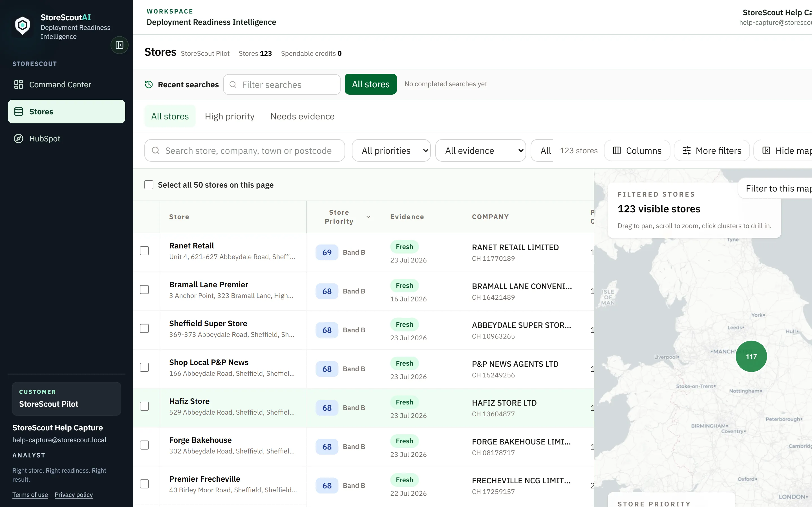This screenshot has width=812, height=507.
Task: Click the 117 store cluster on the map
Action: [751, 356]
